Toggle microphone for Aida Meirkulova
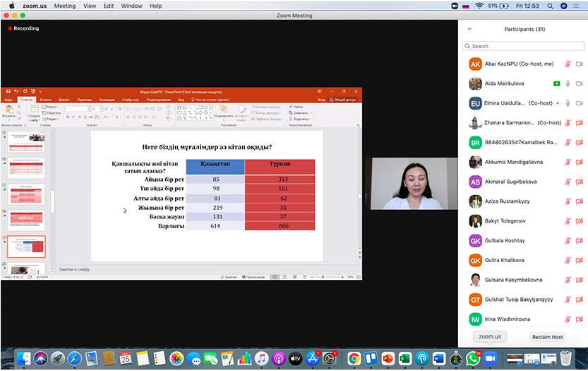588x371 pixels. 568,83
